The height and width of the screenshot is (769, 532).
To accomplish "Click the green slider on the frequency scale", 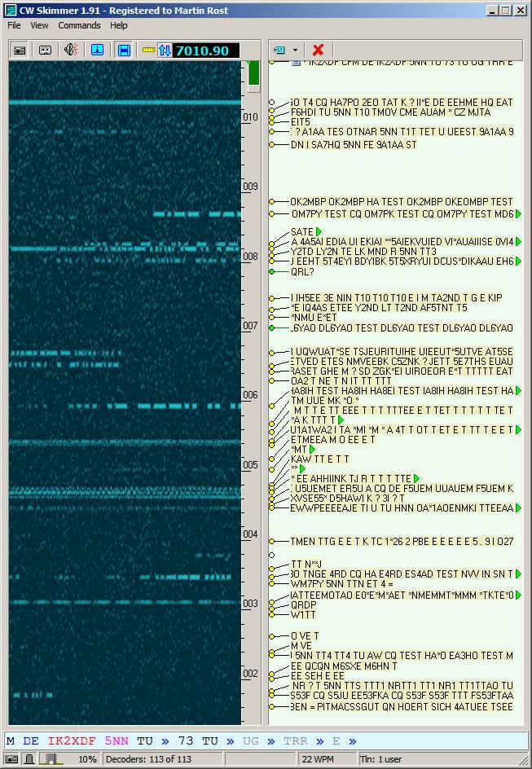I will tap(253, 74).
